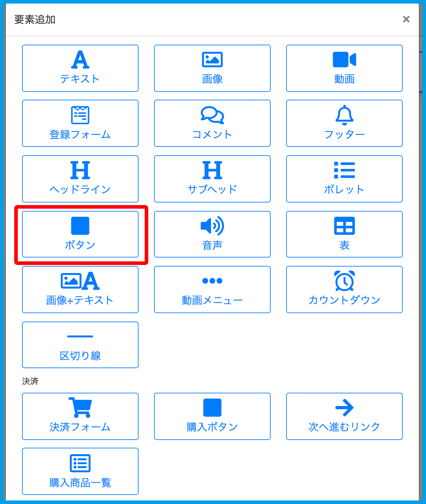Screen dimensions: 426x504
Task: Insert a ボレット bullet list element
Action: click(x=344, y=179)
